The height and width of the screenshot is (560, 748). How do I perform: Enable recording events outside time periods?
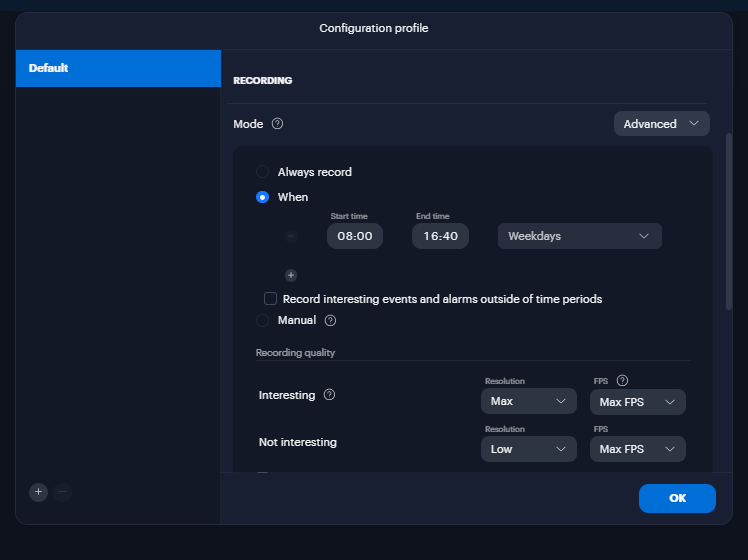270,299
